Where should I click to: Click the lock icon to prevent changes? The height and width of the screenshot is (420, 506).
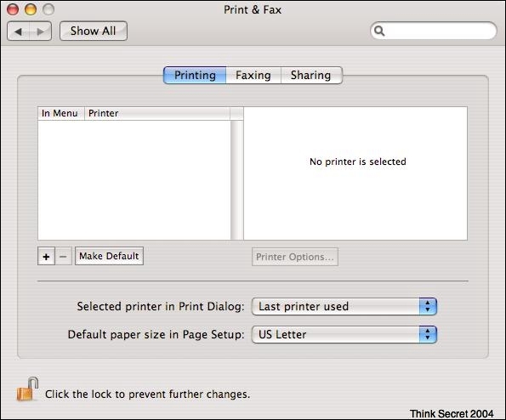point(28,389)
